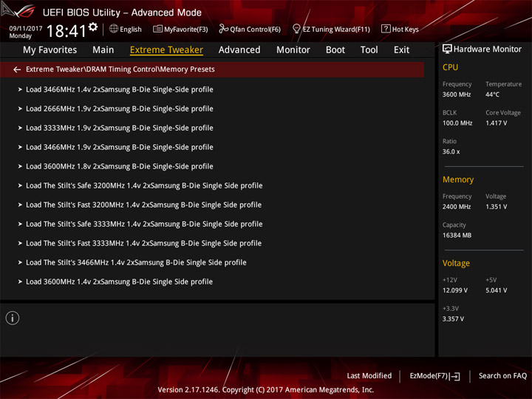532x399 pixels.
Task: Click the Hot Keys question mark icon
Action: pos(386,29)
